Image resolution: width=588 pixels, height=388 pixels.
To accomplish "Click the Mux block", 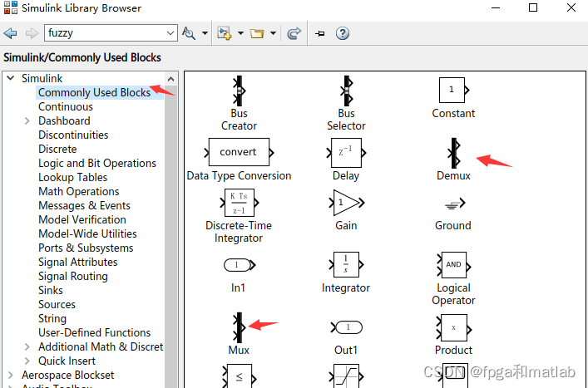I will point(239,327).
